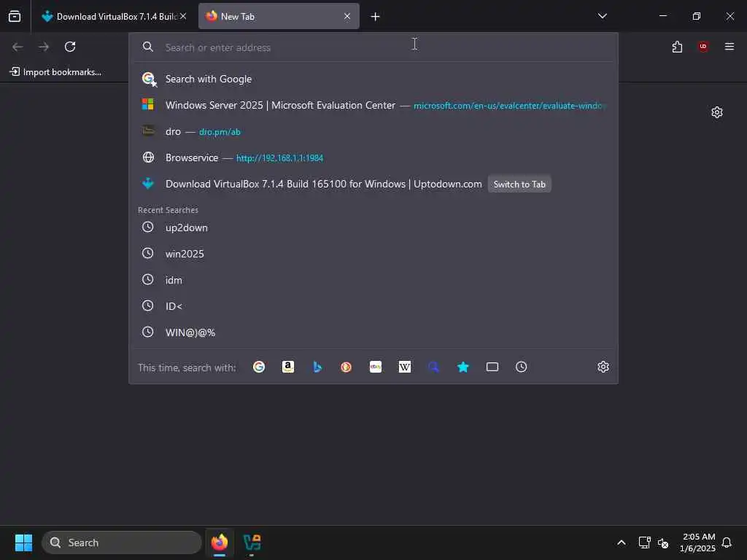Open the VirtualBox taskbar icon
The height and width of the screenshot is (560, 747).
pyautogui.click(x=252, y=542)
